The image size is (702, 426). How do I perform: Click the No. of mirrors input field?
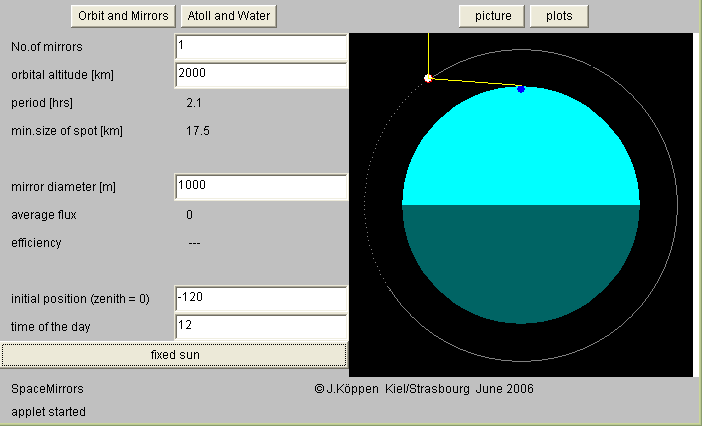260,46
